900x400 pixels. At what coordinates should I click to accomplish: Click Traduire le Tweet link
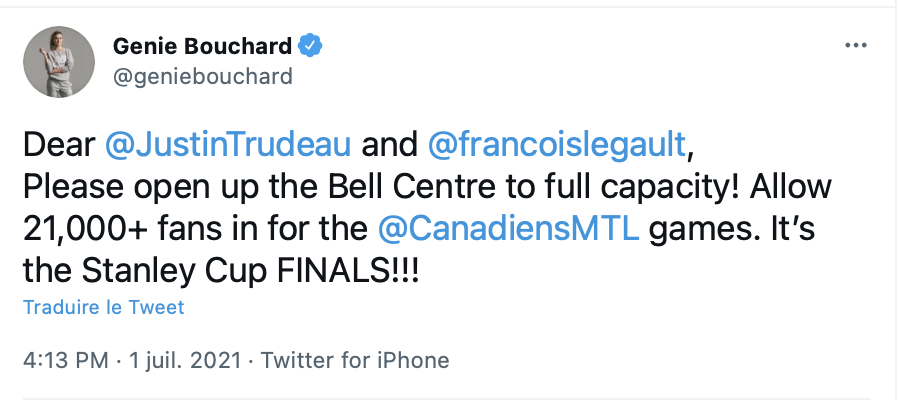click(x=104, y=307)
